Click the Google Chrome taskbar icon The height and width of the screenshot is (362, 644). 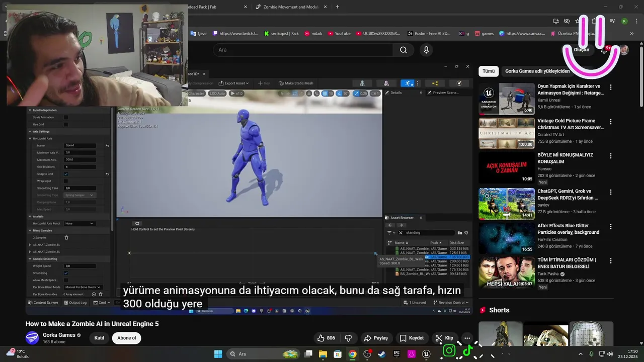(x=352, y=354)
